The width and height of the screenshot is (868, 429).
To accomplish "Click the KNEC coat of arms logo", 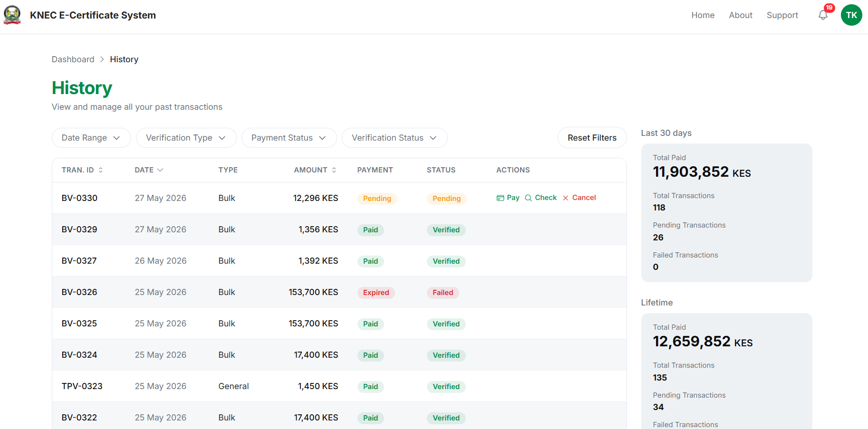I will point(12,15).
